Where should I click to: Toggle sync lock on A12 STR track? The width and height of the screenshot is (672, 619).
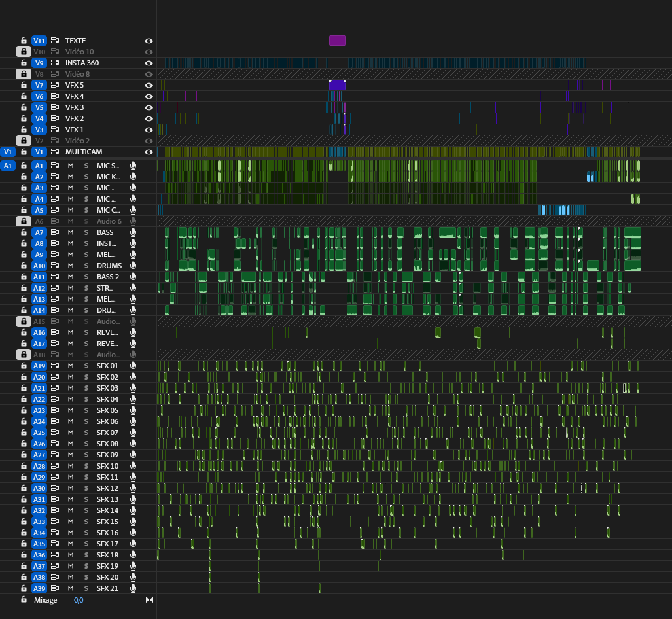pyautogui.click(x=55, y=288)
